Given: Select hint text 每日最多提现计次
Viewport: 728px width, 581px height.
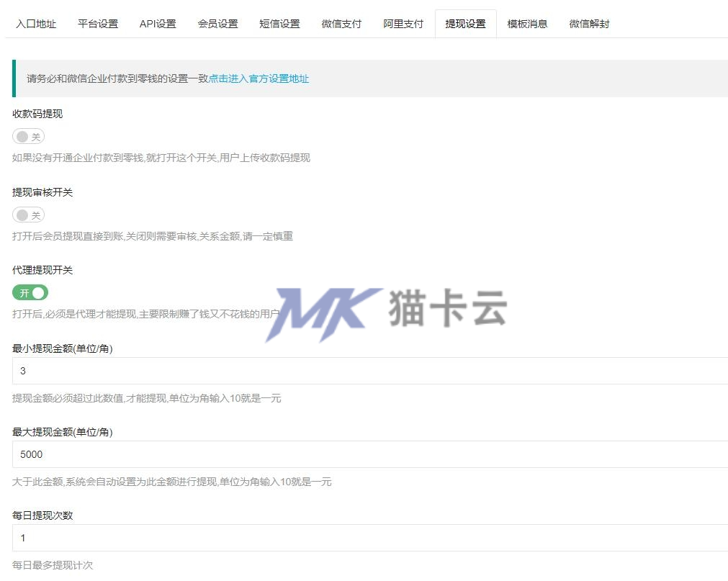Looking at the screenshot, I should 53,565.
